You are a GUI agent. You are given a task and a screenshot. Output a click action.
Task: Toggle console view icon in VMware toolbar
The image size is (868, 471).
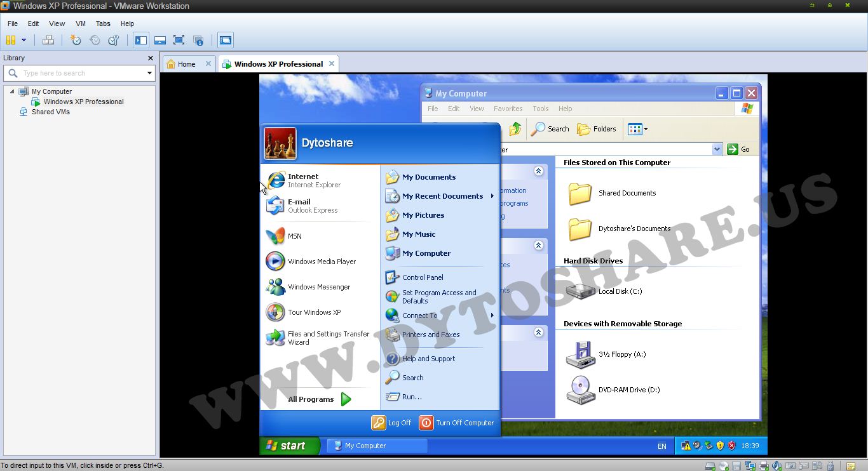[226, 40]
